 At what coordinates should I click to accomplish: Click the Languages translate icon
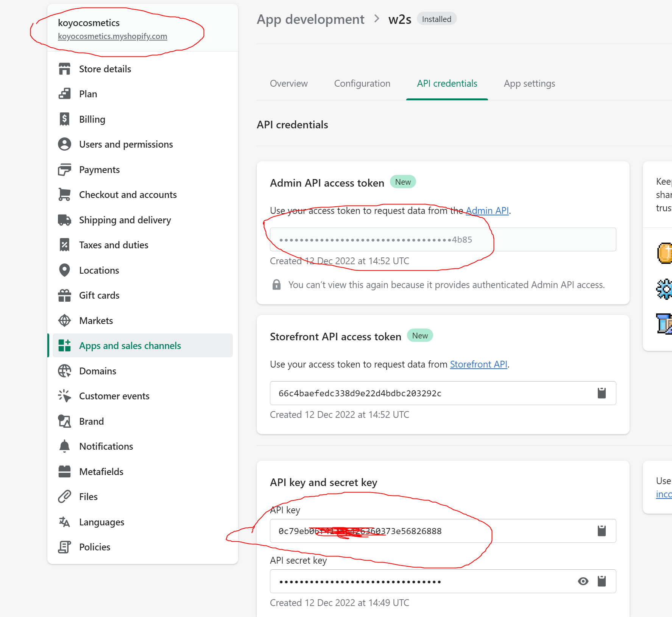[x=64, y=522]
